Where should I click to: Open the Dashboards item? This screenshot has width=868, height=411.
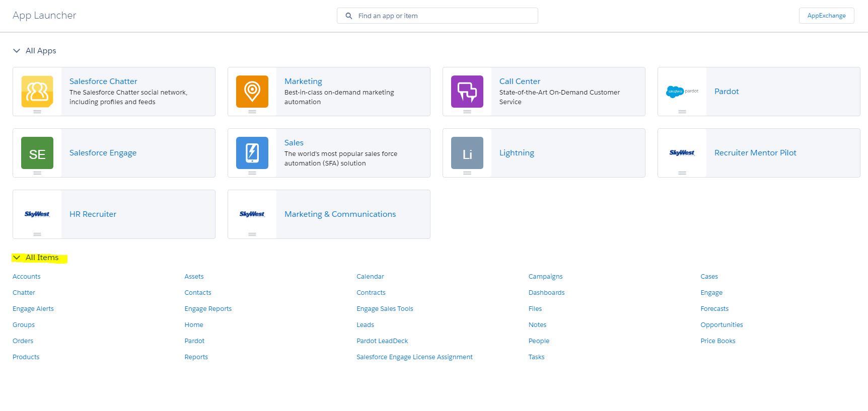(x=546, y=292)
